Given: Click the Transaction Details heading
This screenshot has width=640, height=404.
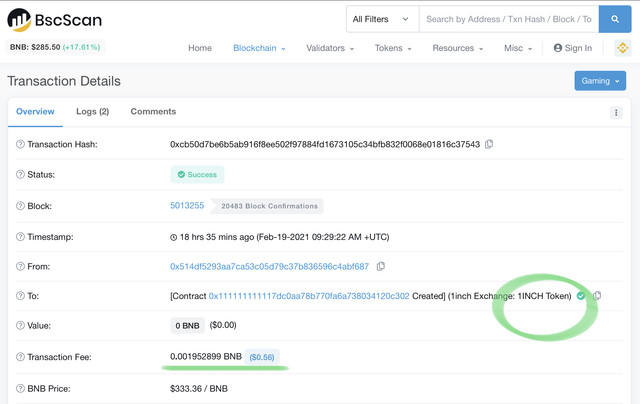Looking at the screenshot, I should point(64,81).
